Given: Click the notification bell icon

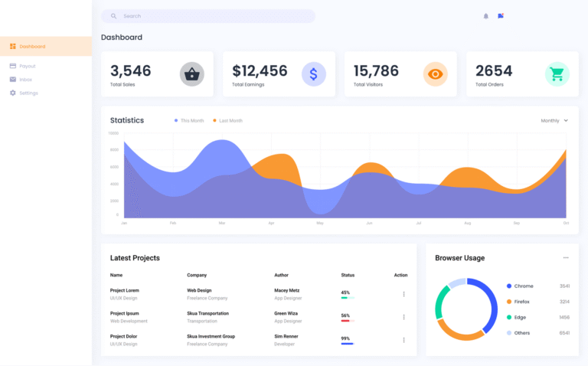Looking at the screenshot, I should pyautogui.click(x=485, y=16).
